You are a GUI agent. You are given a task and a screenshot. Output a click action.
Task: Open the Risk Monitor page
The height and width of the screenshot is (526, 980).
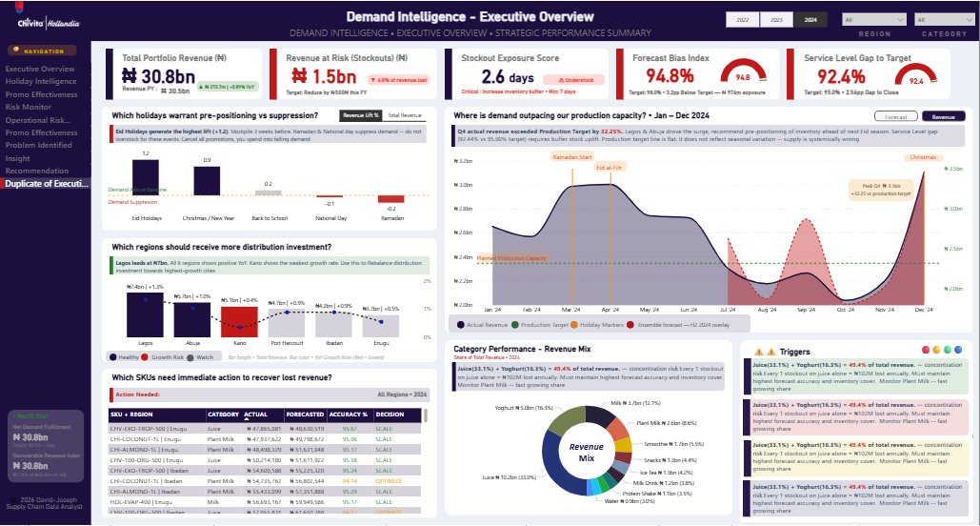point(29,107)
